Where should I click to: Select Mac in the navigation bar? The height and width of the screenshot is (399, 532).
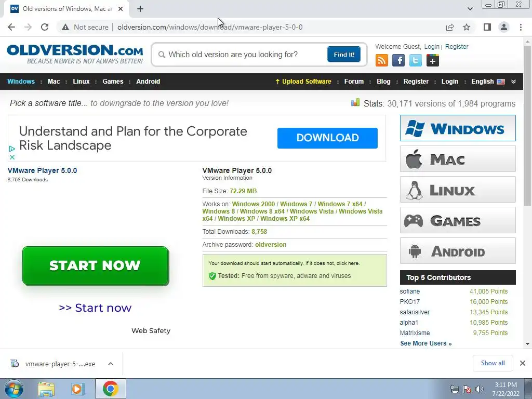[54, 82]
